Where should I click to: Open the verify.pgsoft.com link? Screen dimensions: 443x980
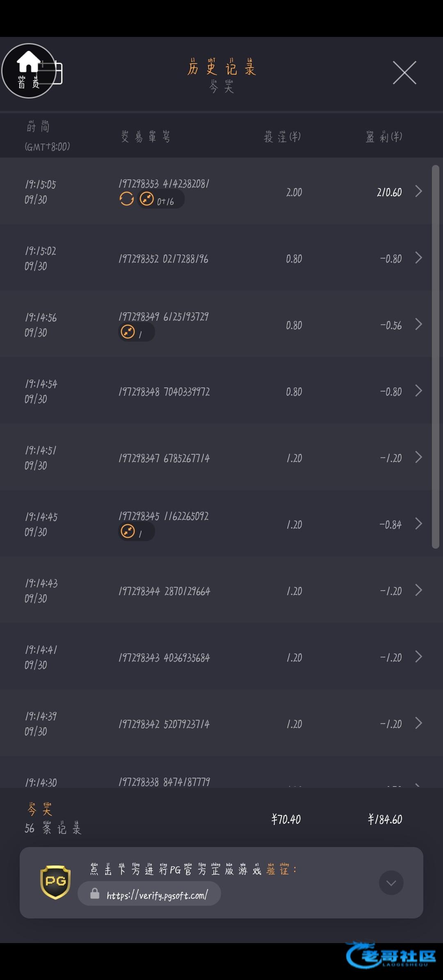point(157,895)
